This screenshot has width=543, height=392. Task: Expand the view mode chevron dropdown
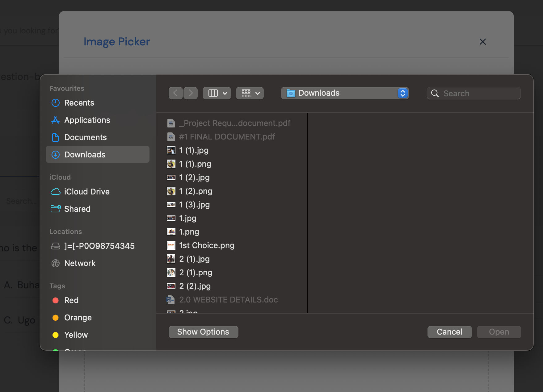pos(225,93)
